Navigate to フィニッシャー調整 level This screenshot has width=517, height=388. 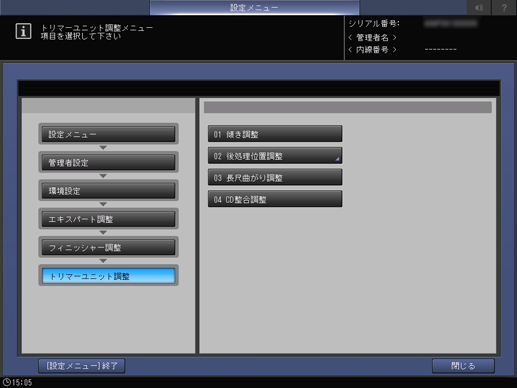click(x=108, y=247)
